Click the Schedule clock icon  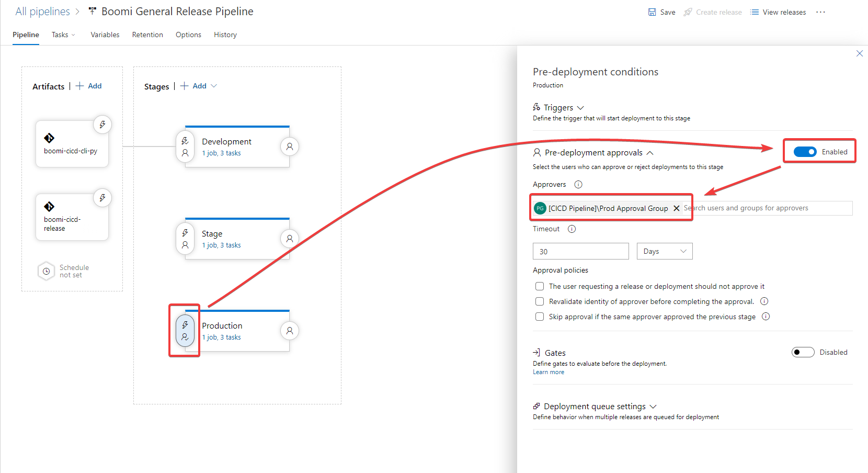click(46, 271)
